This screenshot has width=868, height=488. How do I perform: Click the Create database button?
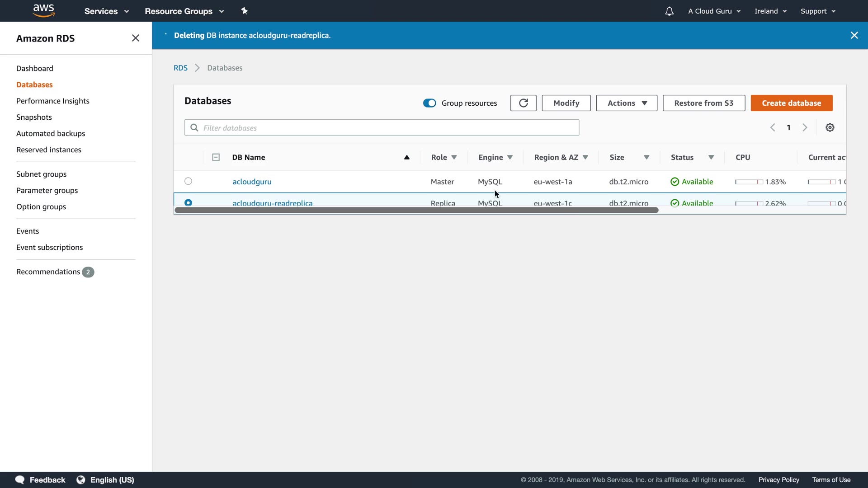pyautogui.click(x=791, y=103)
